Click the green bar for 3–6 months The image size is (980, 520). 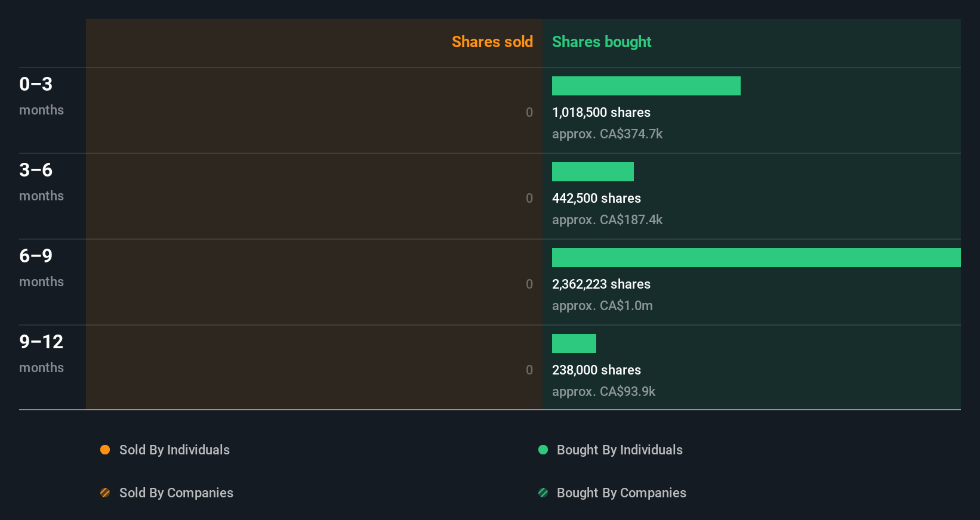point(593,172)
